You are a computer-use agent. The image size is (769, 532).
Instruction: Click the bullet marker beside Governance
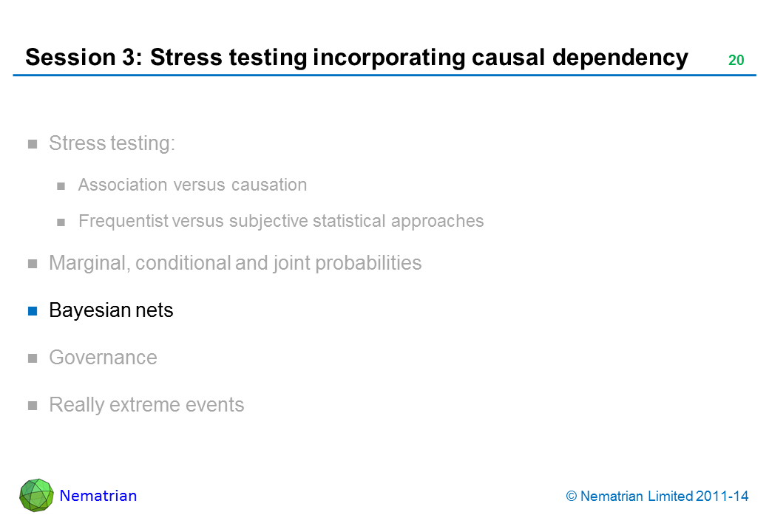pos(33,358)
